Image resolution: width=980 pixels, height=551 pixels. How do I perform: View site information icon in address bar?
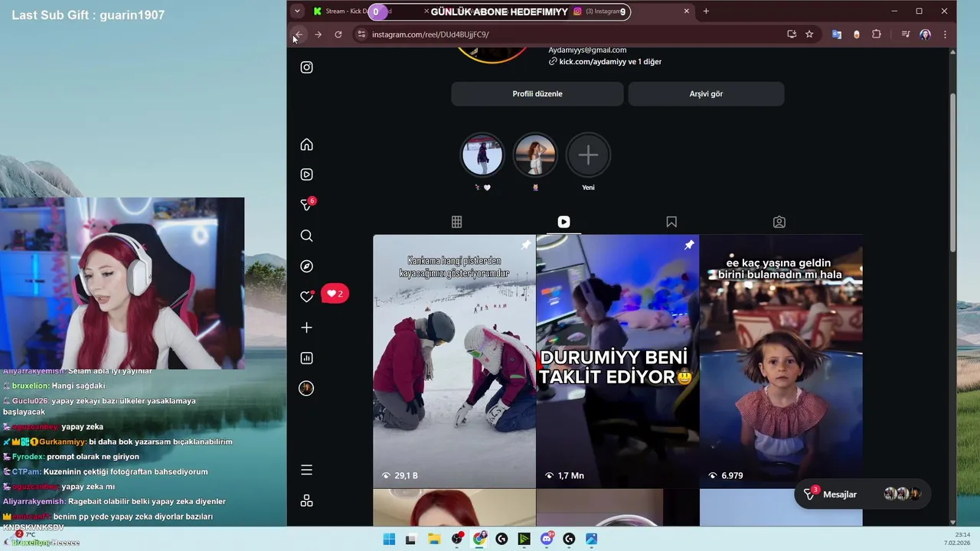(361, 34)
